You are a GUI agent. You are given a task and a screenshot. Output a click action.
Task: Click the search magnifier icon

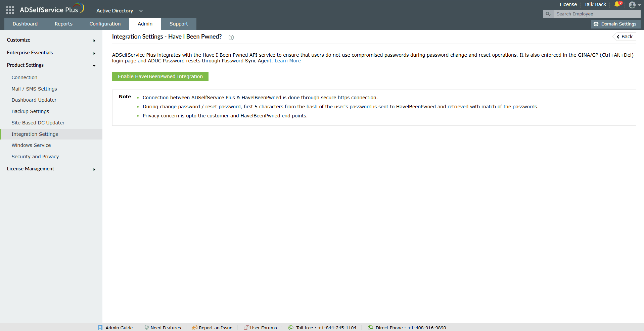coord(548,14)
